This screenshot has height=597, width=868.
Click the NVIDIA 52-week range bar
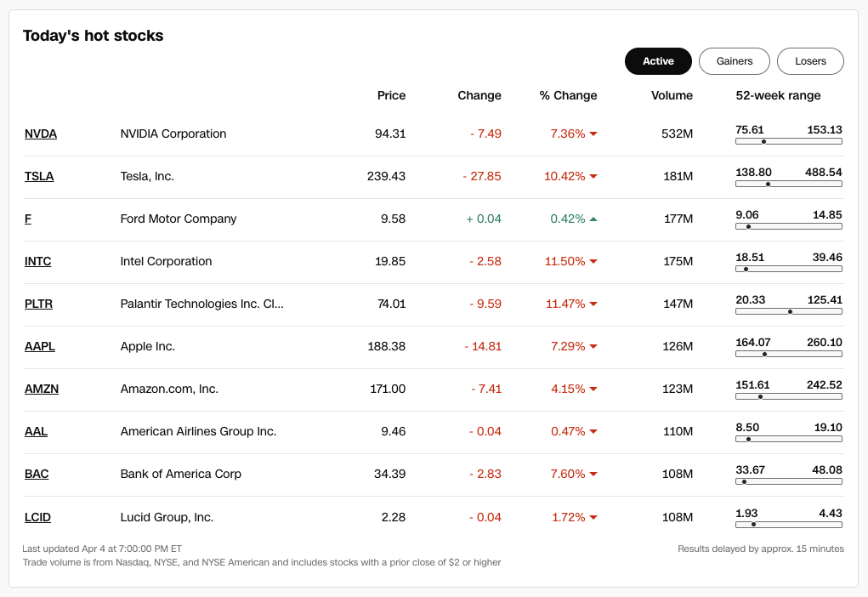789,141
